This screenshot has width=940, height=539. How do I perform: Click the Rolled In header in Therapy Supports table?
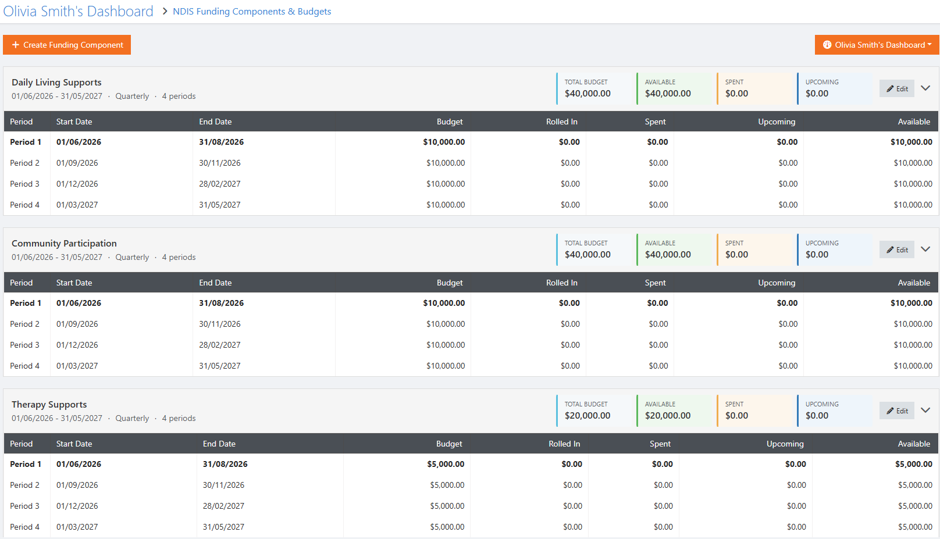(564, 444)
